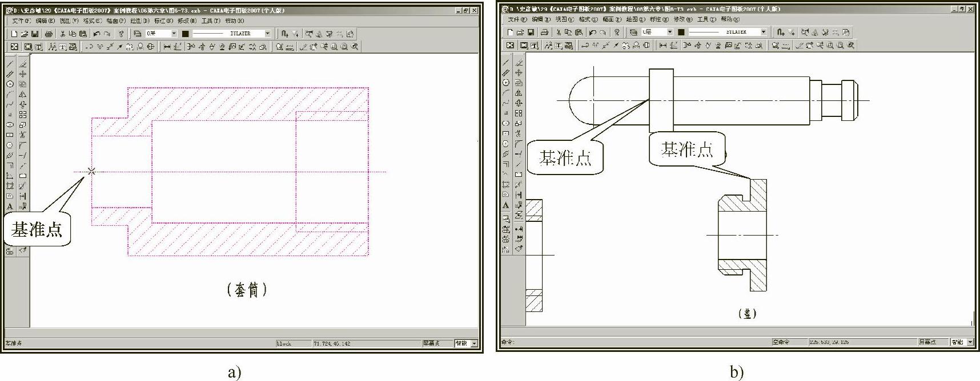Click Save icon in right window toolbar
980x381 pixels.
point(531,33)
